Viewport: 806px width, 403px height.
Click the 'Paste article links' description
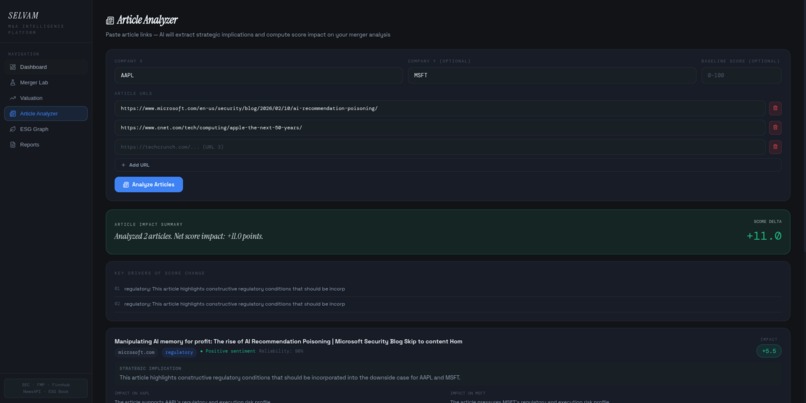(x=248, y=35)
